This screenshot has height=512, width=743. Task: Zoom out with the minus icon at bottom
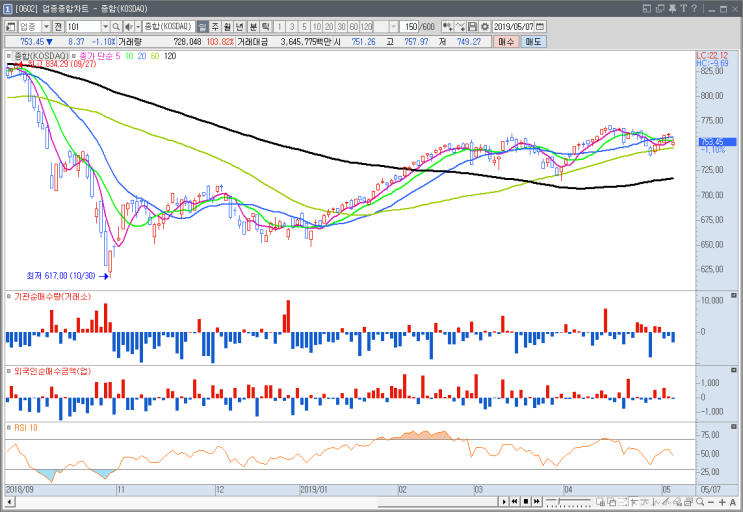710,502
